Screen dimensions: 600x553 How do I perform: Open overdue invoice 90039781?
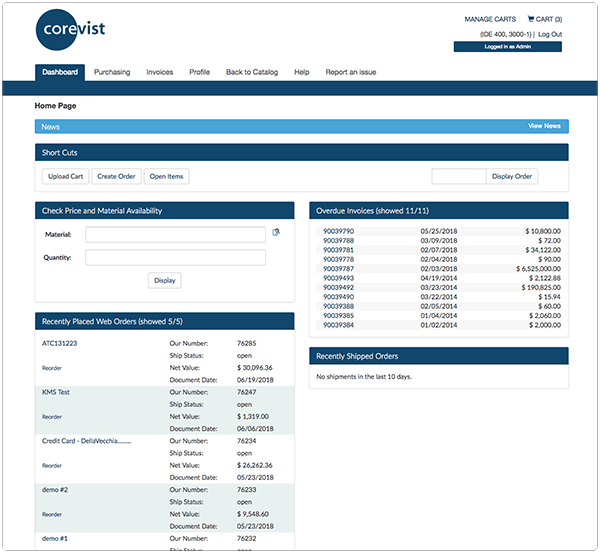(x=338, y=250)
